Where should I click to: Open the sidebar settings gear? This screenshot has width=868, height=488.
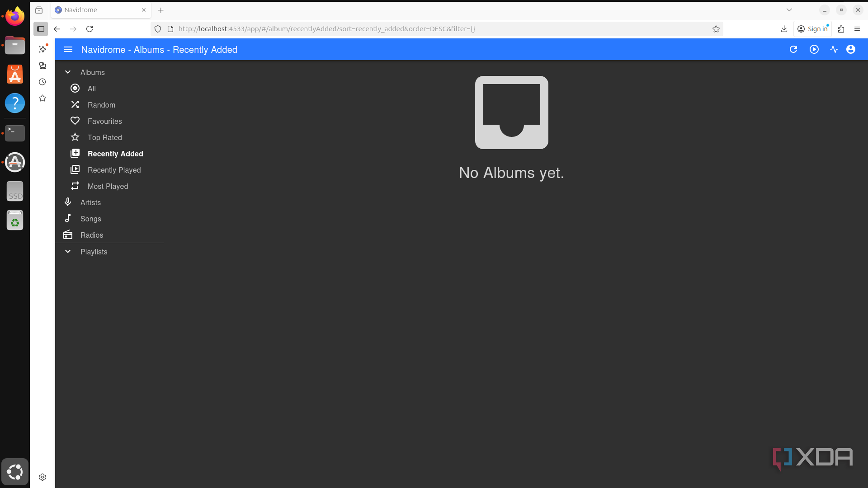click(42, 477)
